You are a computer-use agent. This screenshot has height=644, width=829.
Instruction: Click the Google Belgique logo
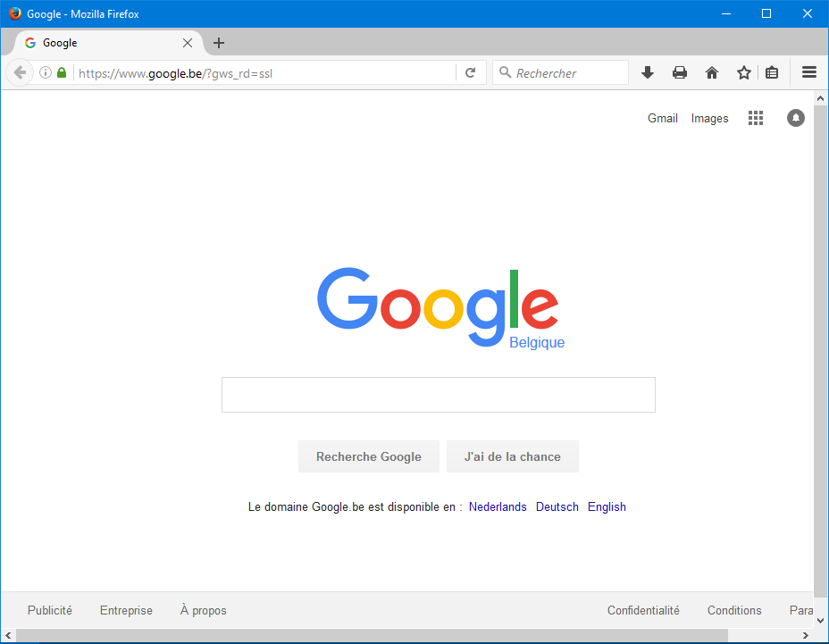(x=440, y=308)
